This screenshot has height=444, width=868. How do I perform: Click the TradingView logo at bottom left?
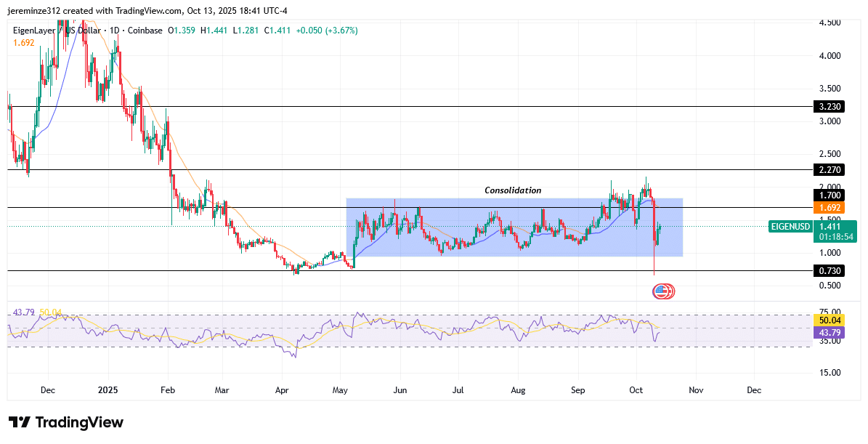66,422
